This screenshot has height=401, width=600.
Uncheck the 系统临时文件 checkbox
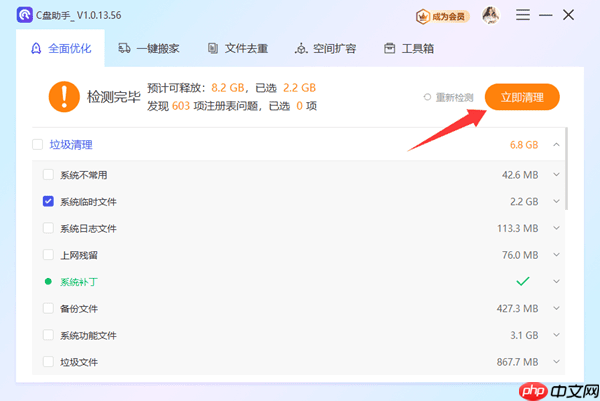tap(48, 201)
